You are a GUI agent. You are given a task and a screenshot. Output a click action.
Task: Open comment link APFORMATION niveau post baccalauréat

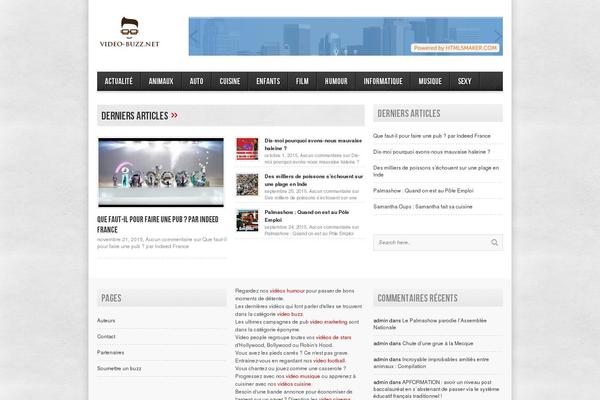(x=436, y=389)
